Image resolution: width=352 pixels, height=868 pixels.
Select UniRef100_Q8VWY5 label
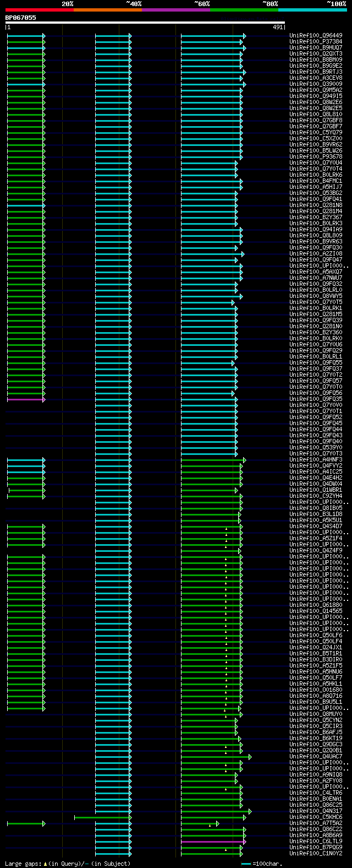pyautogui.click(x=316, y=296)
